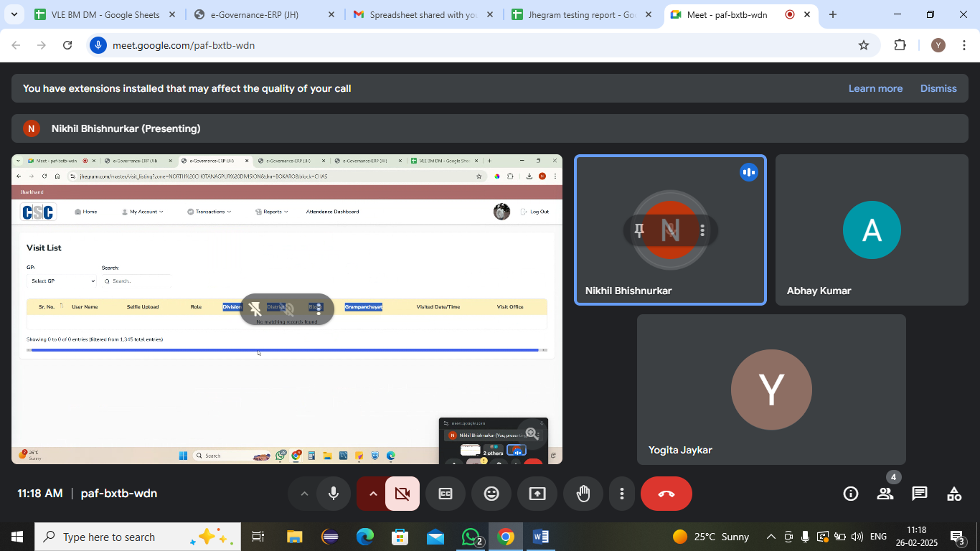Click the Present now screen share icon

[537, 494]
